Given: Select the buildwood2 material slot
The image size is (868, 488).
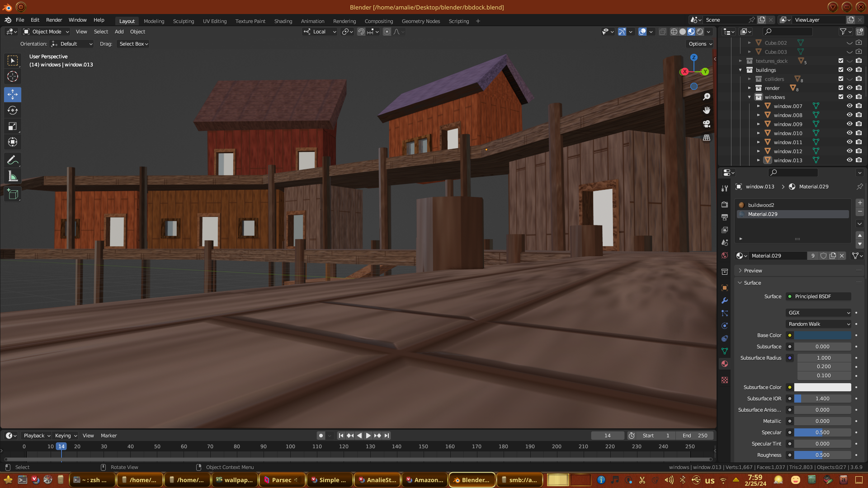Looking at the screenshot, I should click(761, 205).
